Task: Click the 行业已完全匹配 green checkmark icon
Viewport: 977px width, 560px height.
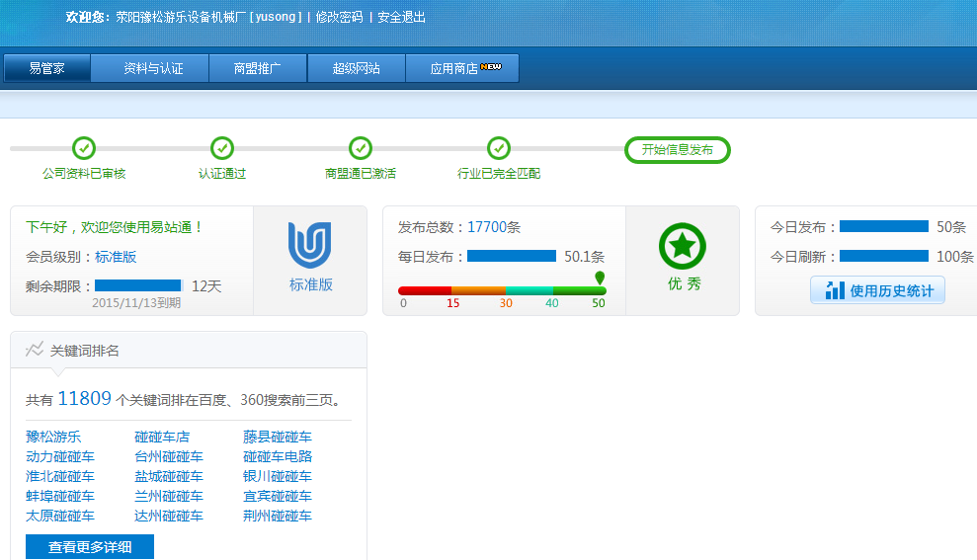Action: [499, 148]
